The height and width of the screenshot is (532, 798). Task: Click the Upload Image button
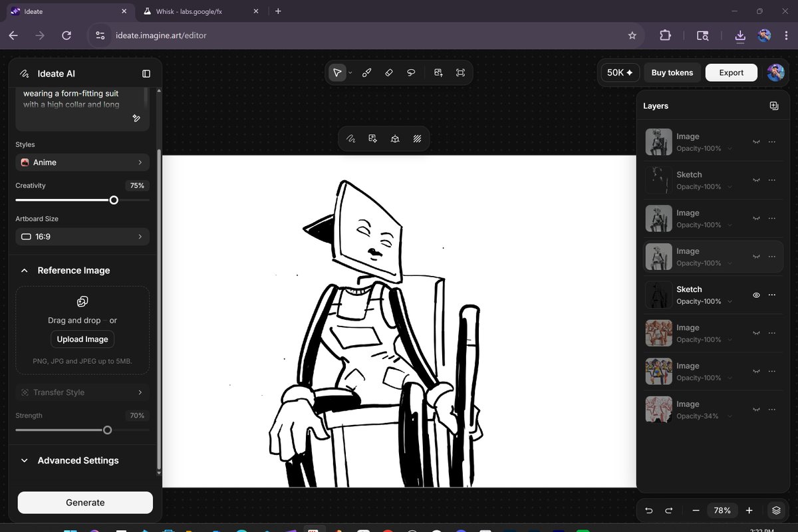[82, 339]
